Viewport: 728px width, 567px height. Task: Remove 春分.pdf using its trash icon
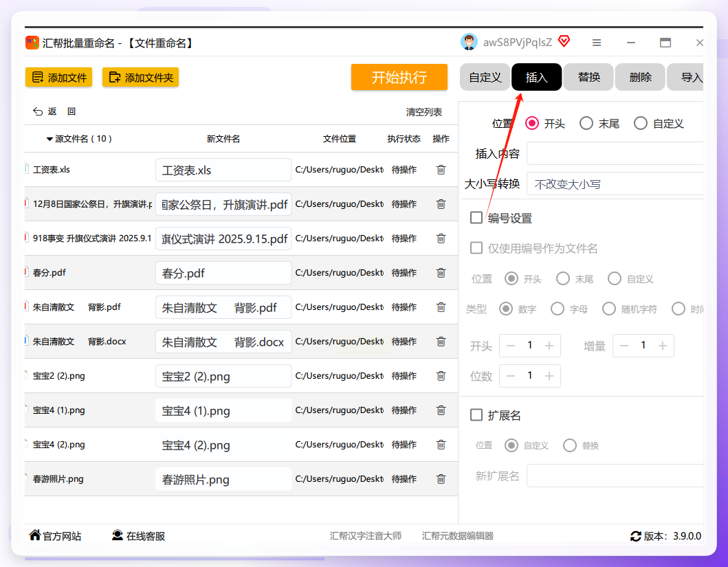(x=441, y=273)
